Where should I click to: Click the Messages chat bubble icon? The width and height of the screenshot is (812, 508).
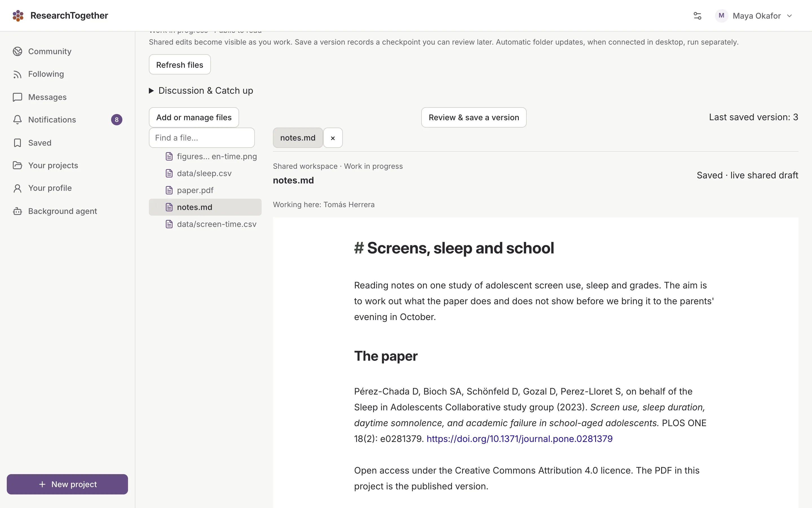point(17,97)
